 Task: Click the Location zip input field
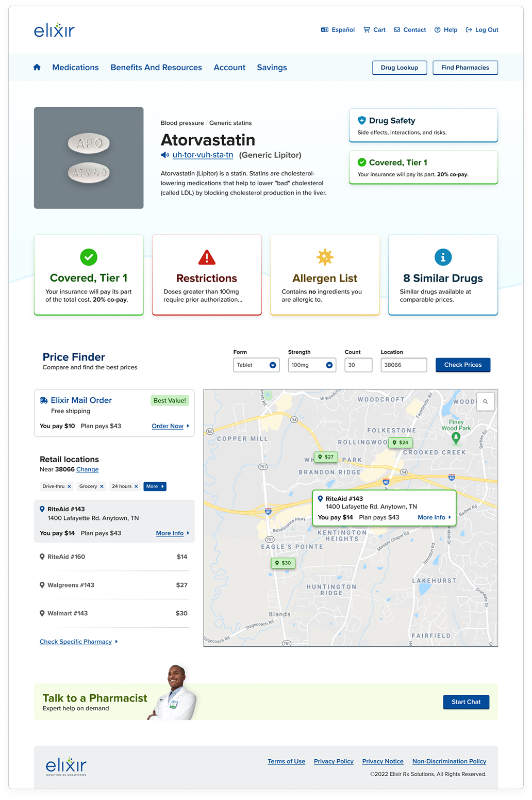(x=404, y=365)
